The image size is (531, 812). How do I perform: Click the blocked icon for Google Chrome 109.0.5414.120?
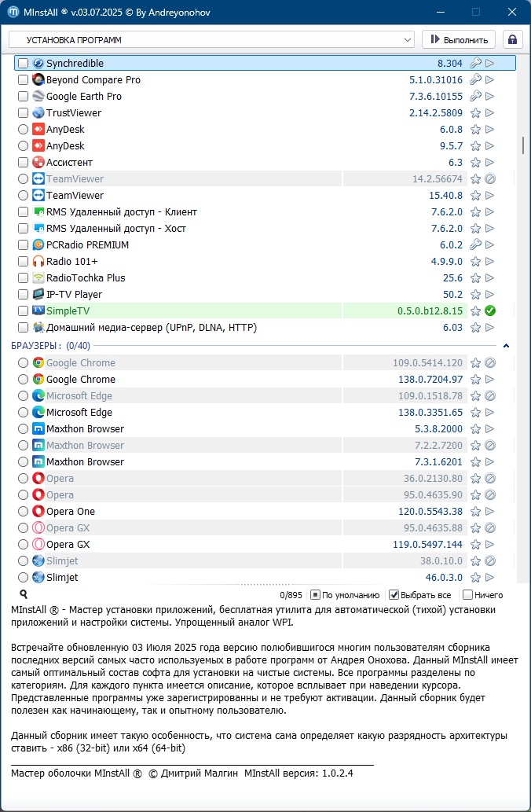(490, 363)
